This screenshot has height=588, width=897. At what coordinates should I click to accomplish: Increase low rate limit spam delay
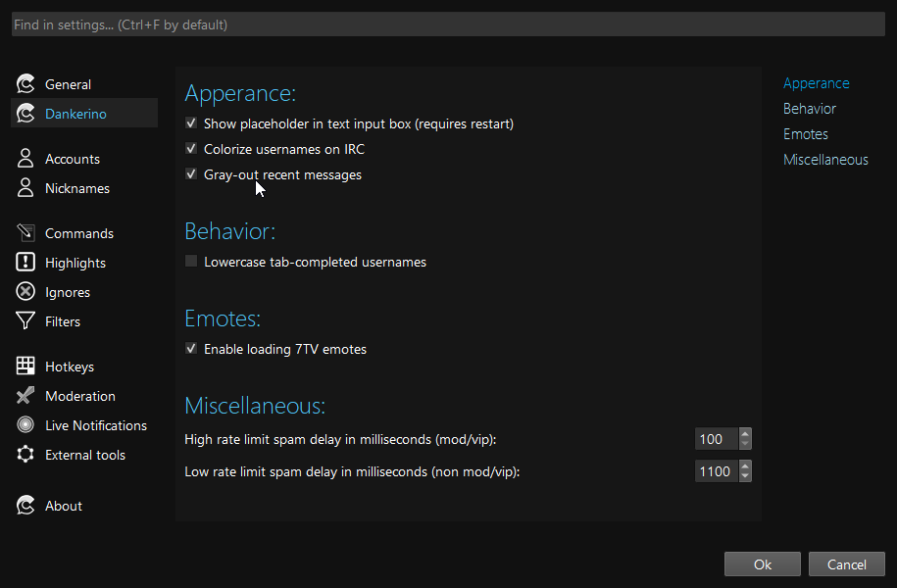745,466
